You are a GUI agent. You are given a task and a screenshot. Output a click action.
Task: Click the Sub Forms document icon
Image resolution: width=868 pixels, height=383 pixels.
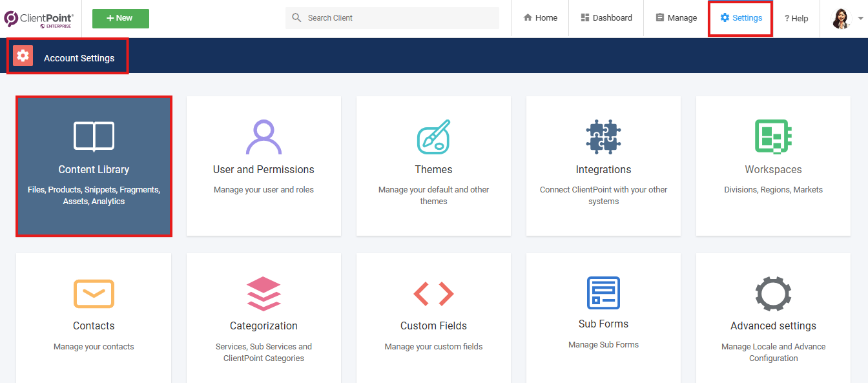click(x=603, y=293)
